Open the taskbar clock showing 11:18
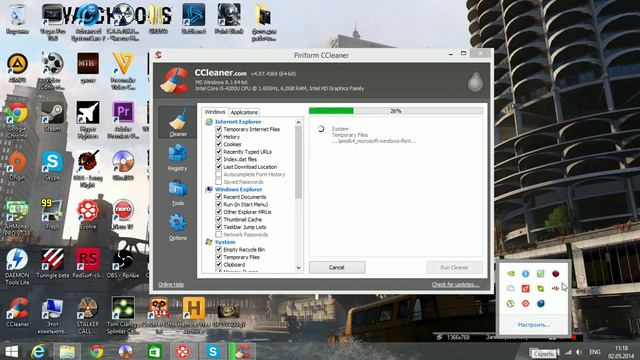Viewport: 640px width, 360px height. tap(621, 352)
